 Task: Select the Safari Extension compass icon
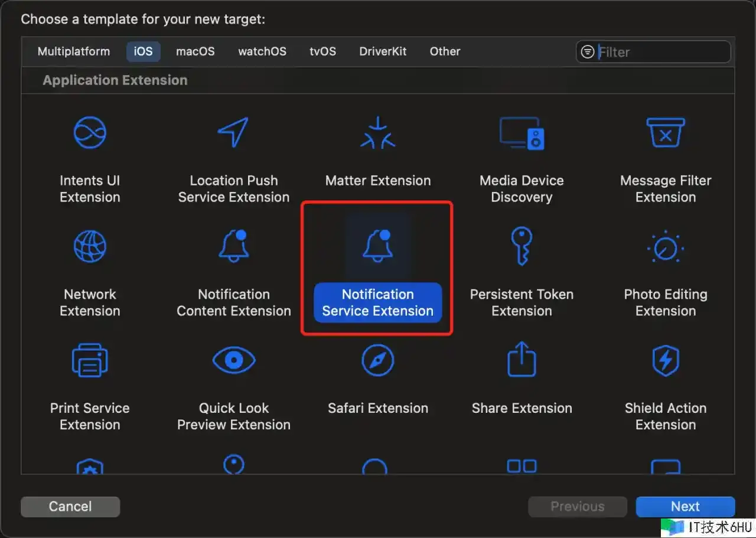click(x=378, y=360)
